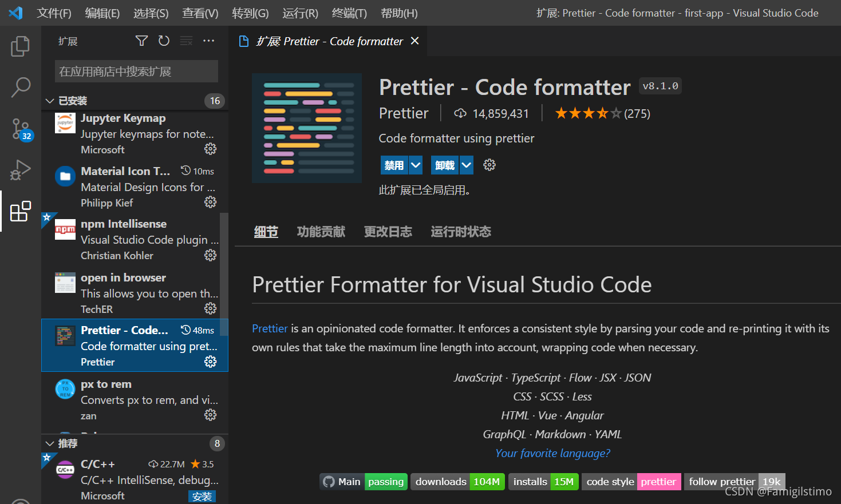Image resolution: width=841 pixels, height=504 pixels.
Task: Open Source Control showing 32 changes
Action: 20,129
